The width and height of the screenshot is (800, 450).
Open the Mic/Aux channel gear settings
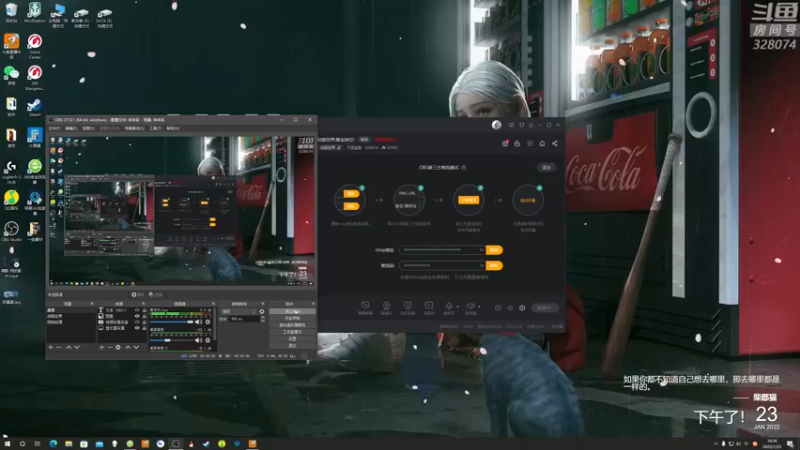(208, 322)
